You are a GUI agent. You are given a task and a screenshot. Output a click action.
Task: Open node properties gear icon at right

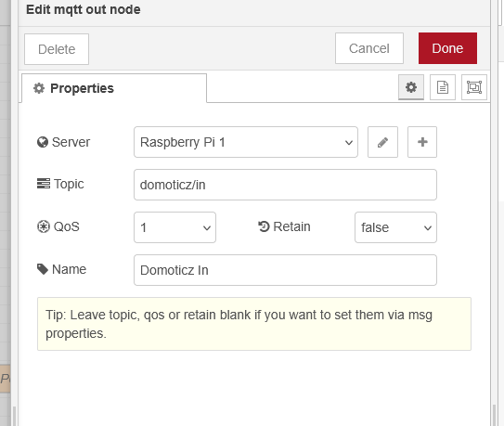(411, 87)
